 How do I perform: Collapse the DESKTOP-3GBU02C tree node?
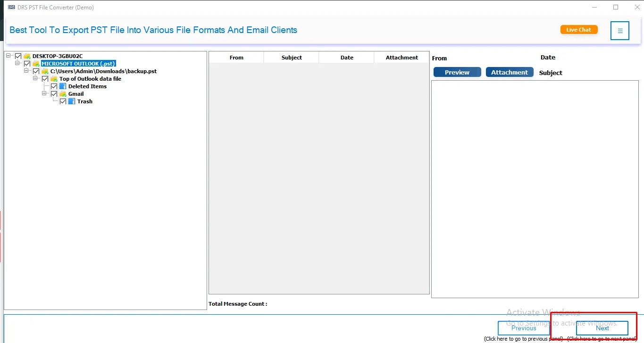pos(8,56)
